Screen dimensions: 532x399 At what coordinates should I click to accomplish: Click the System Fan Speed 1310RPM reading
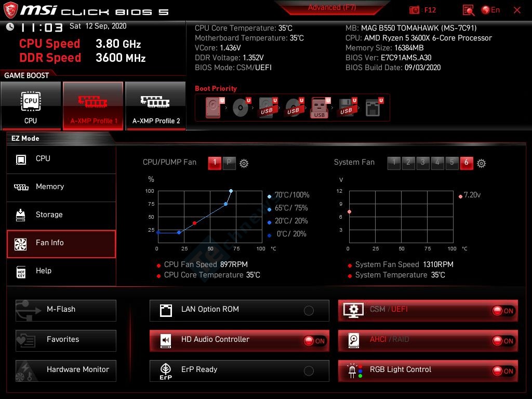coord(404,264)
